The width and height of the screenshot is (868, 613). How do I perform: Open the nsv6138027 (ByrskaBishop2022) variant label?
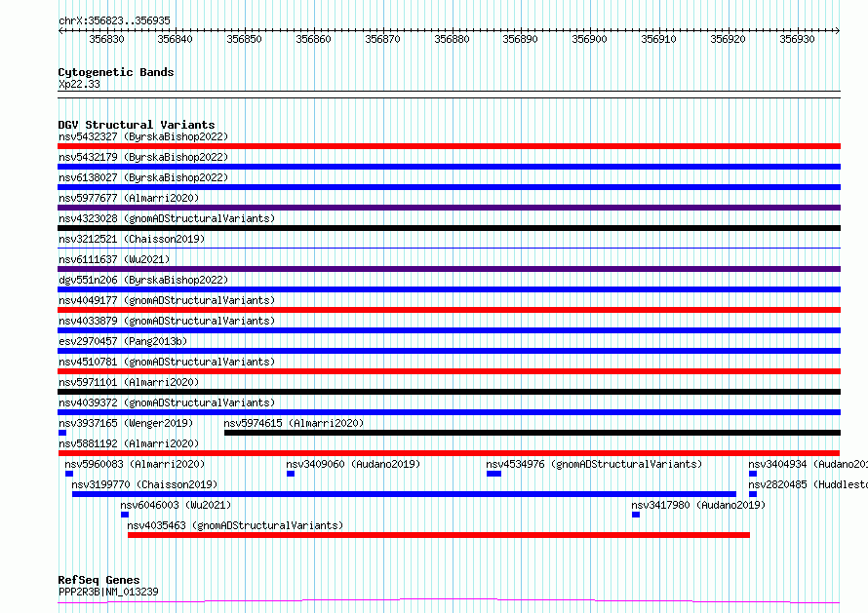click(x=143, y=177)
